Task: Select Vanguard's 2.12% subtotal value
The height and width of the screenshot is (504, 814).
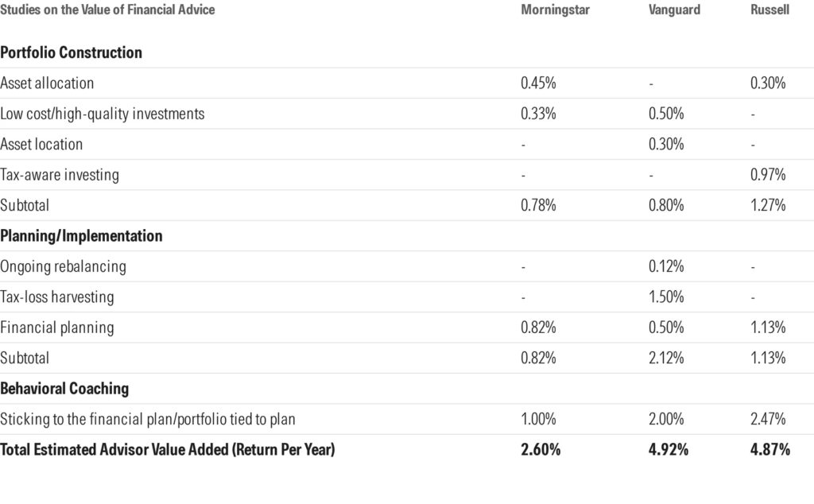Action: click(x=666, y=358)
